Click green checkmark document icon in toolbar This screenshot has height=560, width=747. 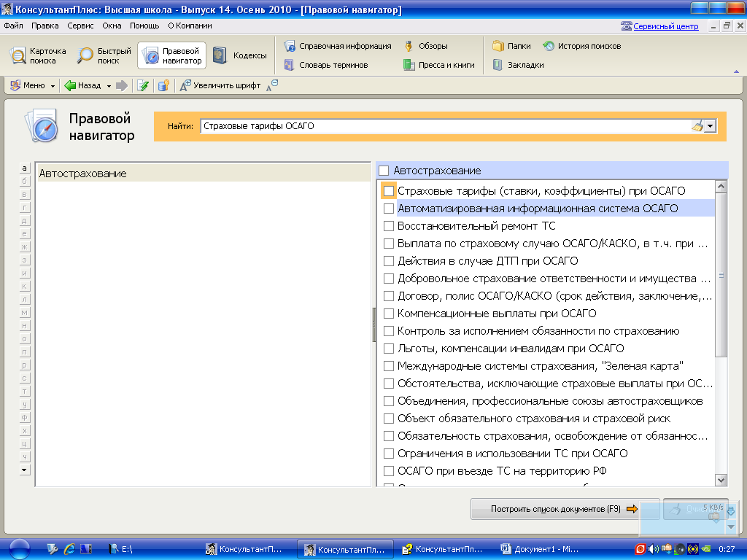[142, 86]
